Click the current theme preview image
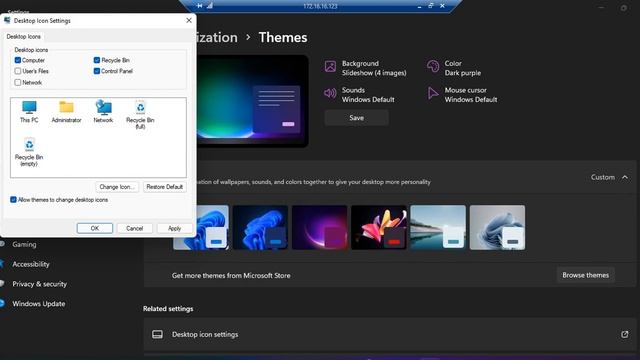 click(252, 101)
